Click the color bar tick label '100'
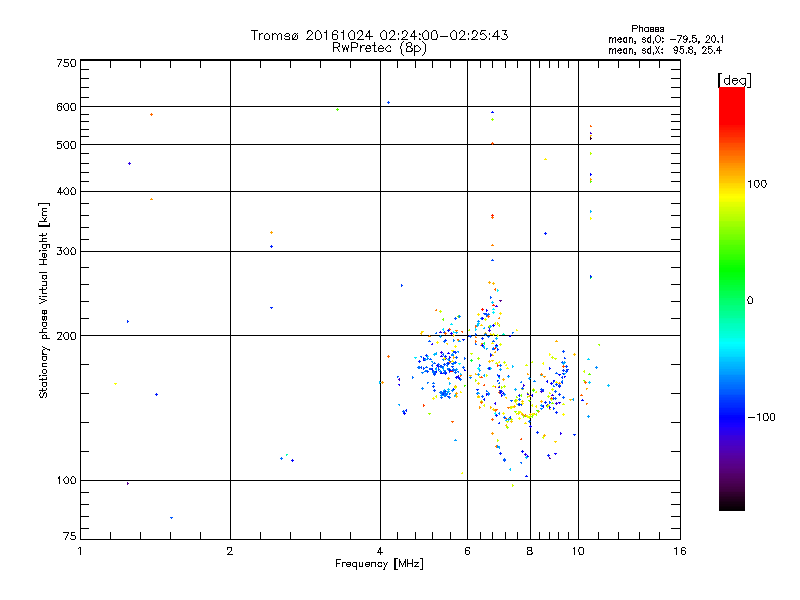Image resolution: width=800 pixels, height=600 pixels. 757,184
